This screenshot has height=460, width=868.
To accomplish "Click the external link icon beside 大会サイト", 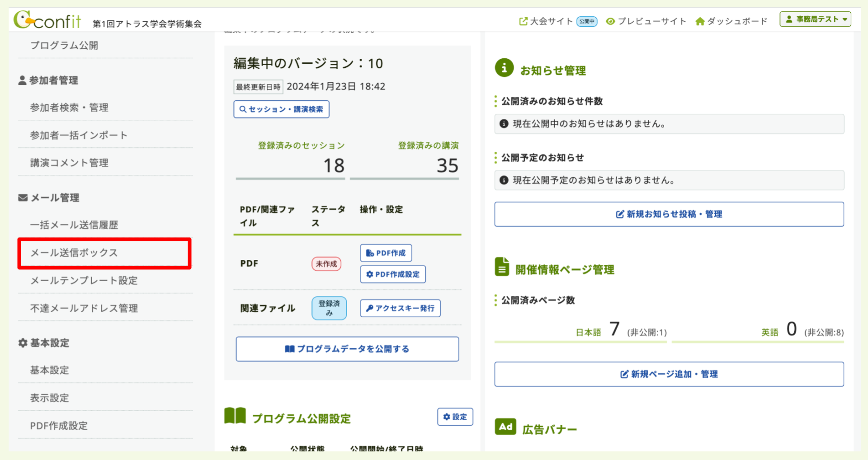I will [x=524, y=20].
